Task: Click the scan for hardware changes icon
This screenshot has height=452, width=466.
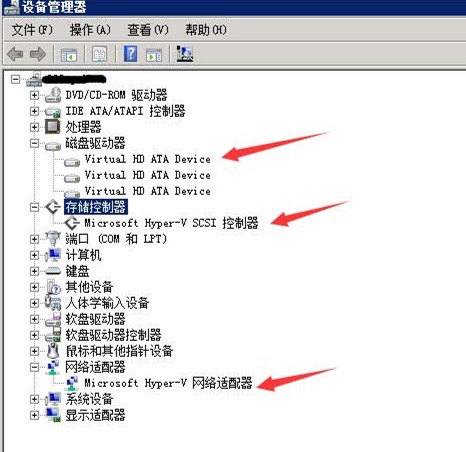Action: [x=185, y=54]
